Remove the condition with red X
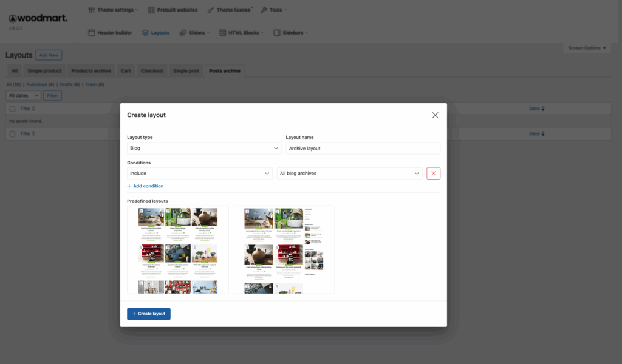Viewport: 622px width, 364px height. (x=434, y=174)
